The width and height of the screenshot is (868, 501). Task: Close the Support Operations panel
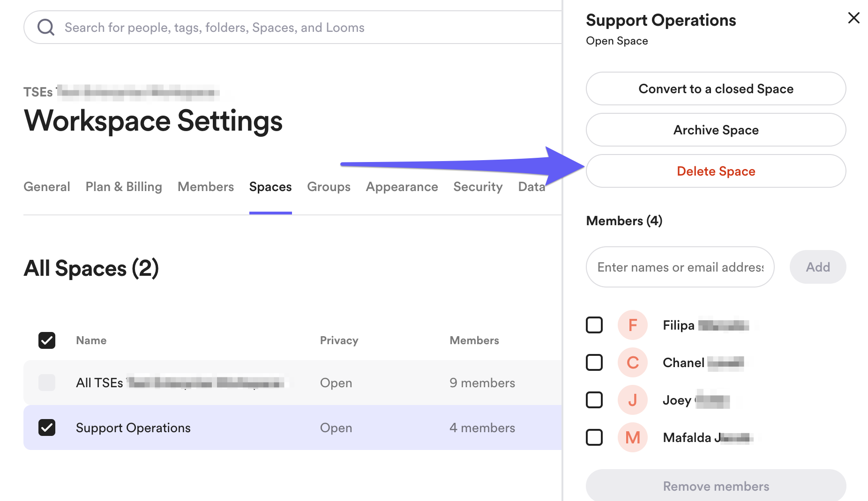pos(853,18)
